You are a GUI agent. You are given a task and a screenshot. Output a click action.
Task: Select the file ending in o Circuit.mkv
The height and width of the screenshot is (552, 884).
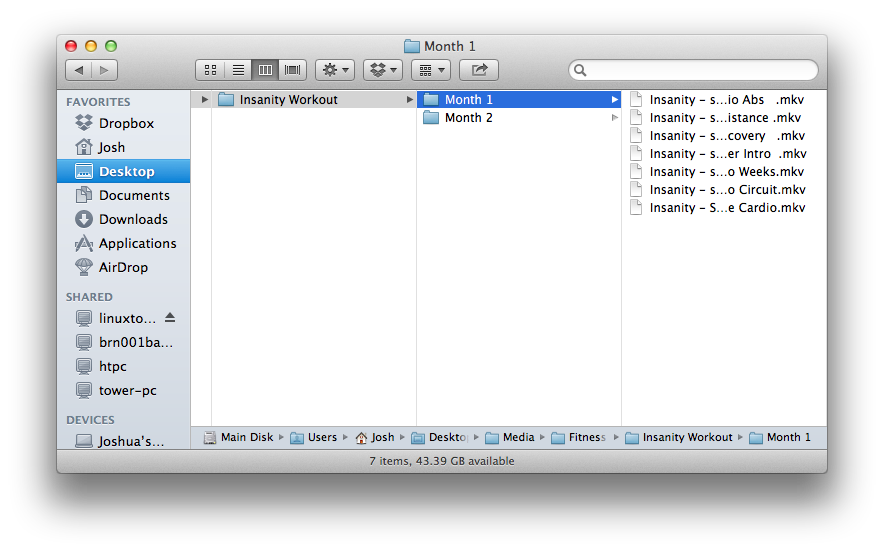coord(724,190)
